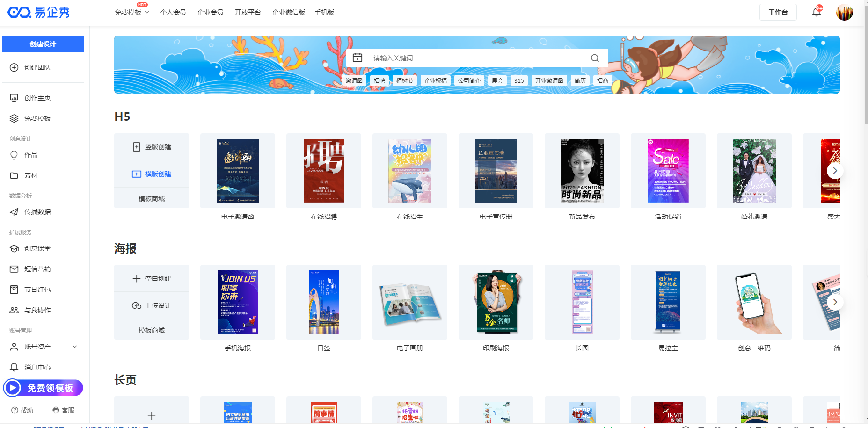Open 个人会员 in top menu
This screenshot has height=428, width=868.
click(x=173, y=12)
